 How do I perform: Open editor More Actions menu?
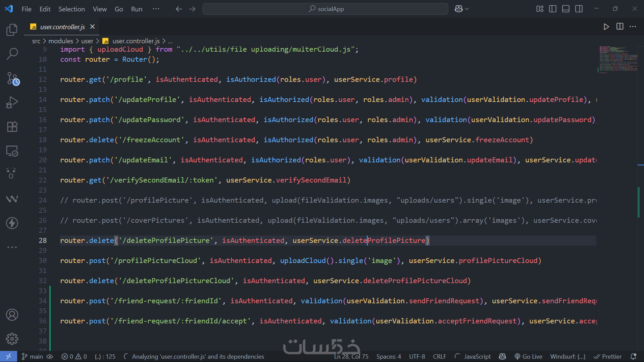point(633,27)
